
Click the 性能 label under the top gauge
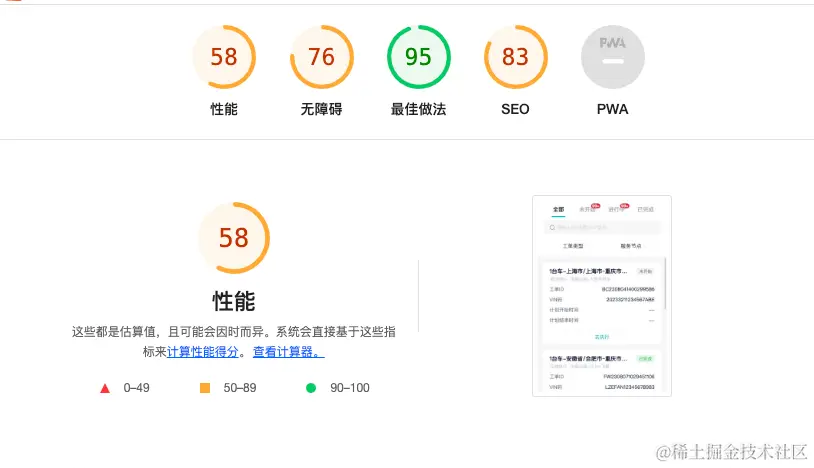coord(224,109)
